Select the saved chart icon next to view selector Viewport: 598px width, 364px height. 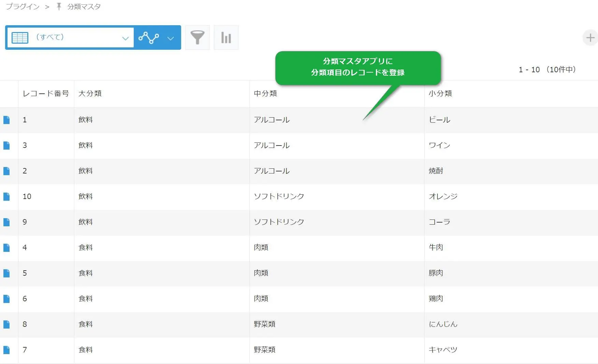click(x=149, y=37)
